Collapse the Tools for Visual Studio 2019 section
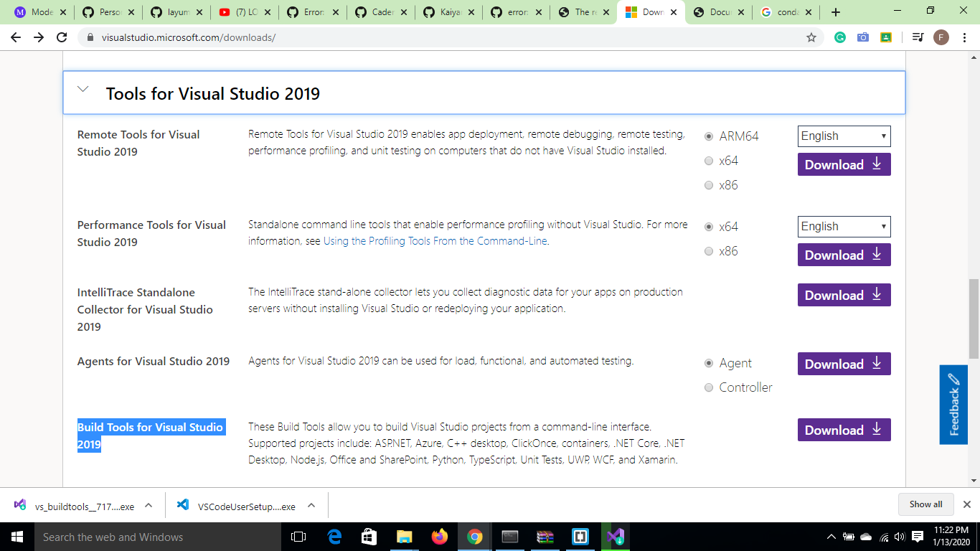This screenshot has height=551, width=980. pyautogui.click(x=82, y=89)
